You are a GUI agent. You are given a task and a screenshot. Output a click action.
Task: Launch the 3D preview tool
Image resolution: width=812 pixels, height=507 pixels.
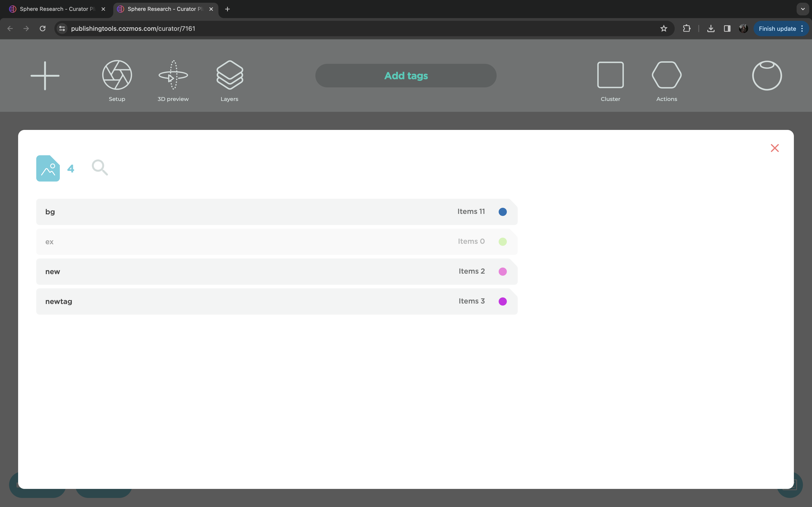173,75
